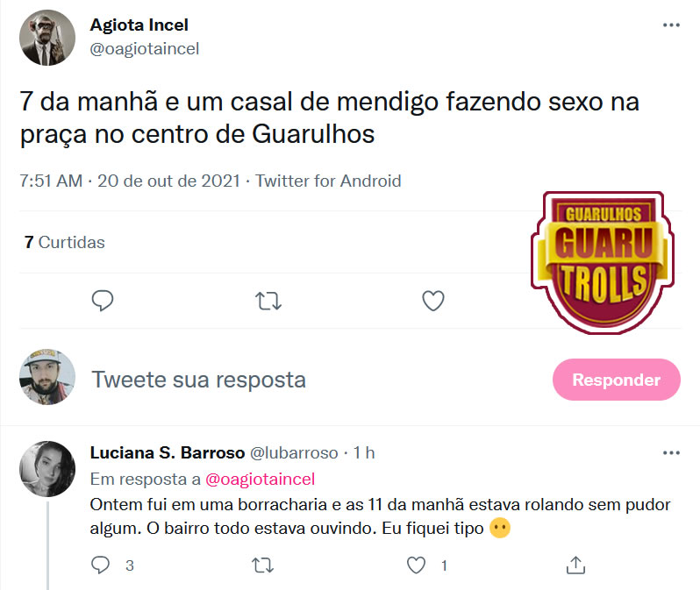The width and height of the screenshot is (700, 590).
Task: Open Luciana S. Barroso's avatar
Action: (47, 469)
